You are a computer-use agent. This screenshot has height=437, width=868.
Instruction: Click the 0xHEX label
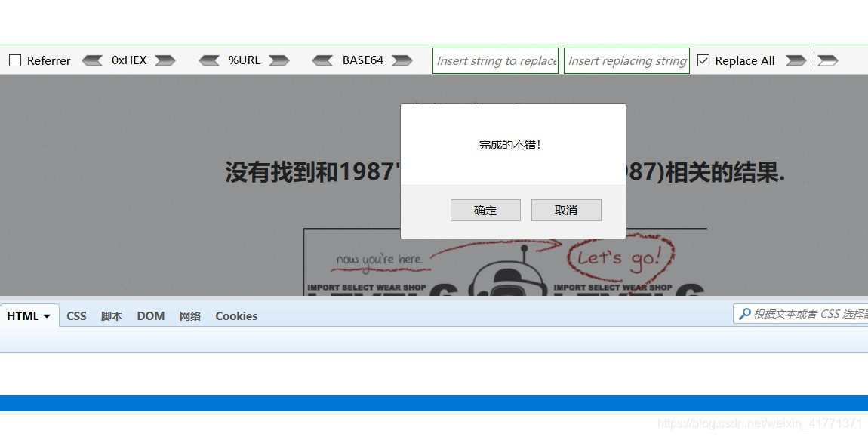129,60
